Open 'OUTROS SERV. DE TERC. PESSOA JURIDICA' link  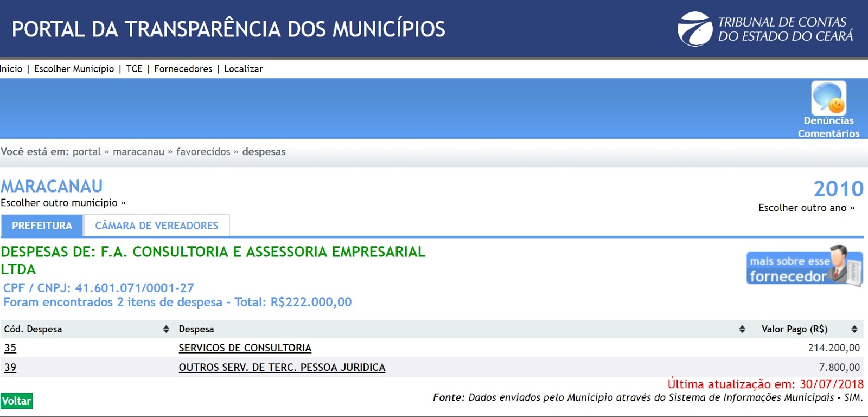282,368
